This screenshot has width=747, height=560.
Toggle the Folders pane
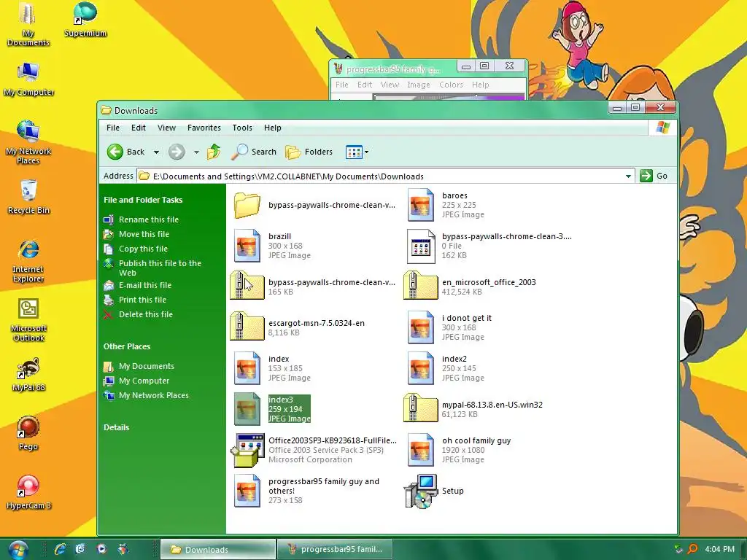coord(309,152)
